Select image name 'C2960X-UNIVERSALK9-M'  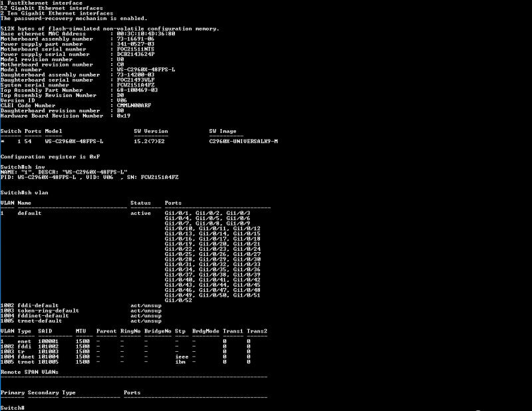pos(243,141)
